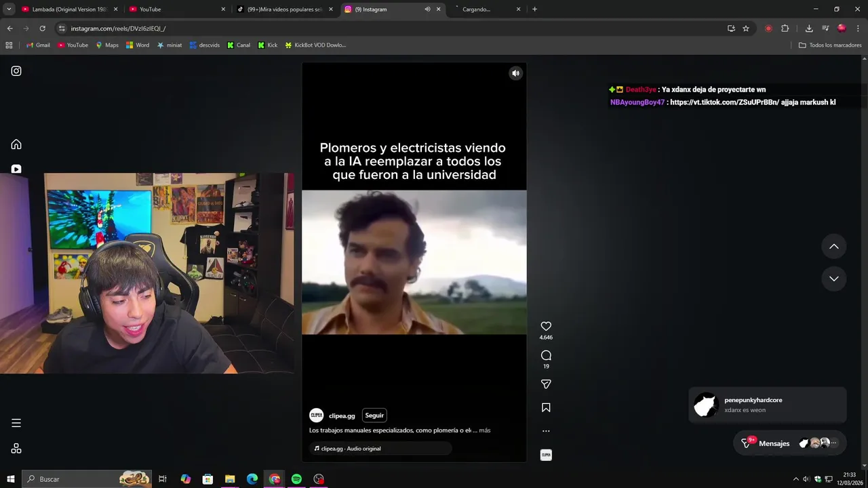This screenshot has height=488, width=868.
Task: Open the Mensajes messages panel
Action: click(x=791, y=443)
